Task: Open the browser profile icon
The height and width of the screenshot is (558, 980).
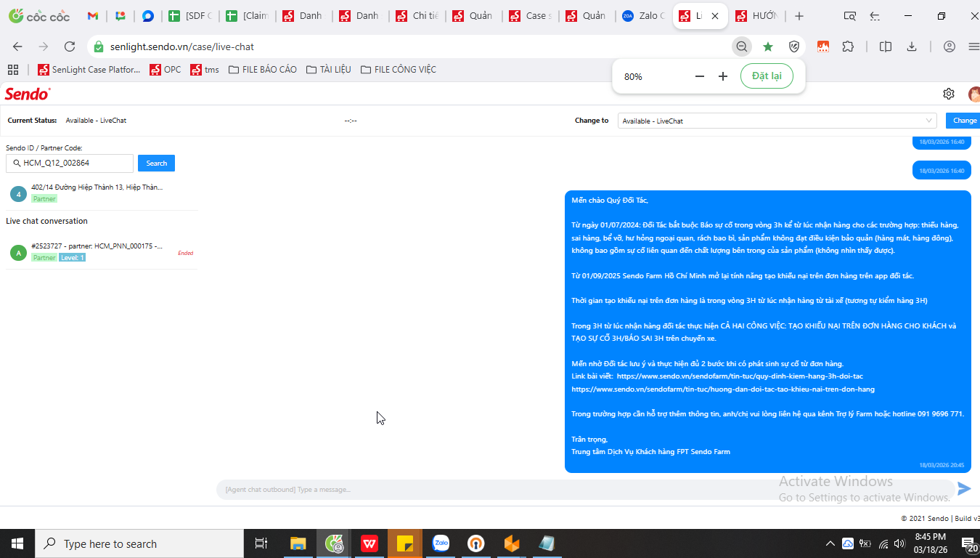Action: (949, 46)
